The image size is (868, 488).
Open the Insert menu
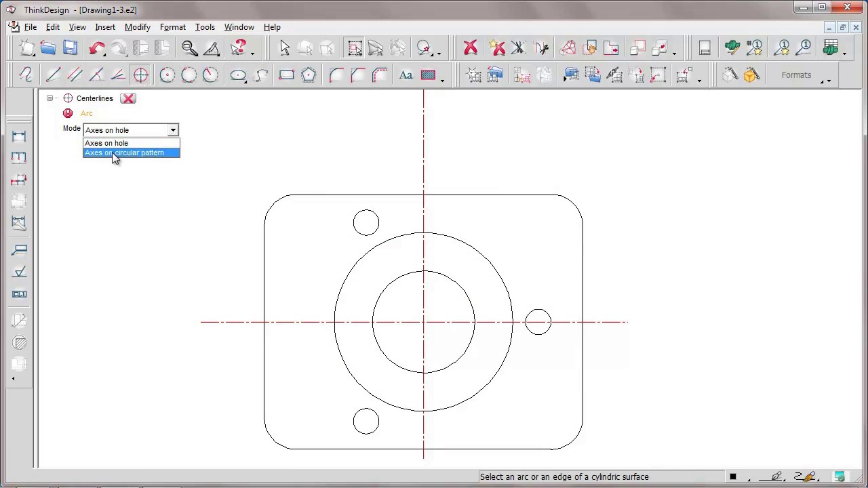105,27
